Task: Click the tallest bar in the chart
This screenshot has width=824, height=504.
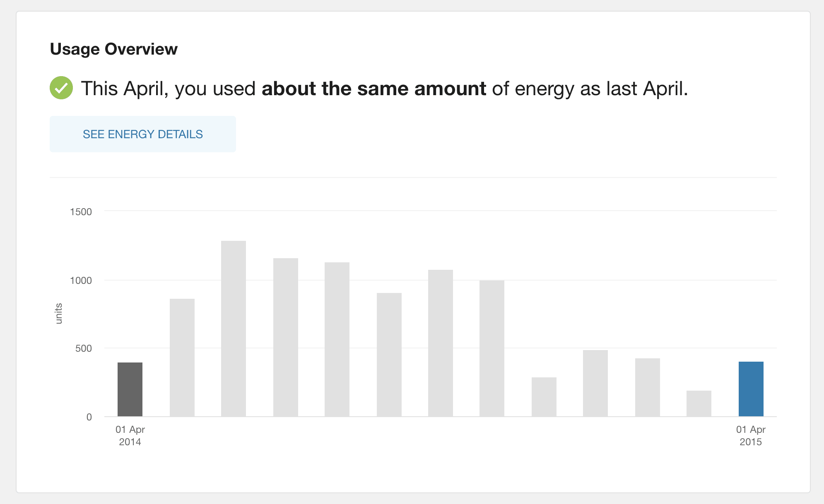Action: pyautogui.click(x=234, y=329)
